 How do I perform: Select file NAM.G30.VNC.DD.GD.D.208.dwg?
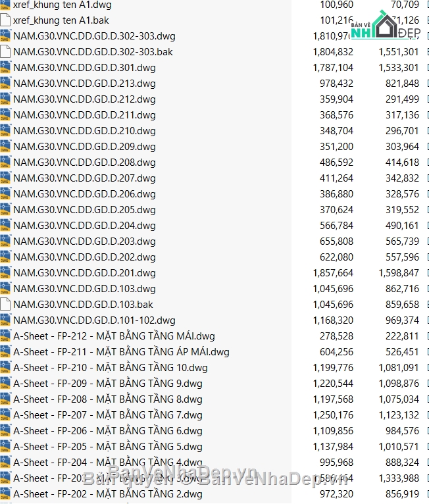pyautogui.click(x=84, y=162)
